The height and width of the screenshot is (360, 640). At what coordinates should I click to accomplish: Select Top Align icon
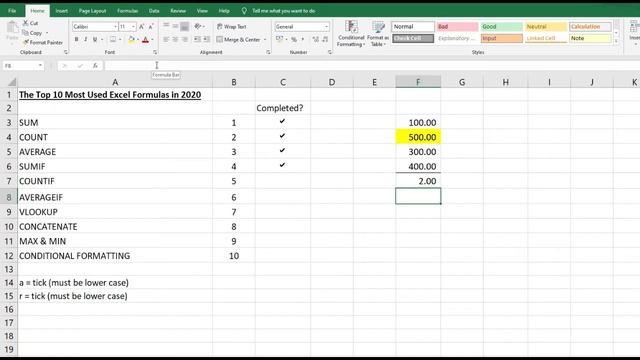(166, 26)
